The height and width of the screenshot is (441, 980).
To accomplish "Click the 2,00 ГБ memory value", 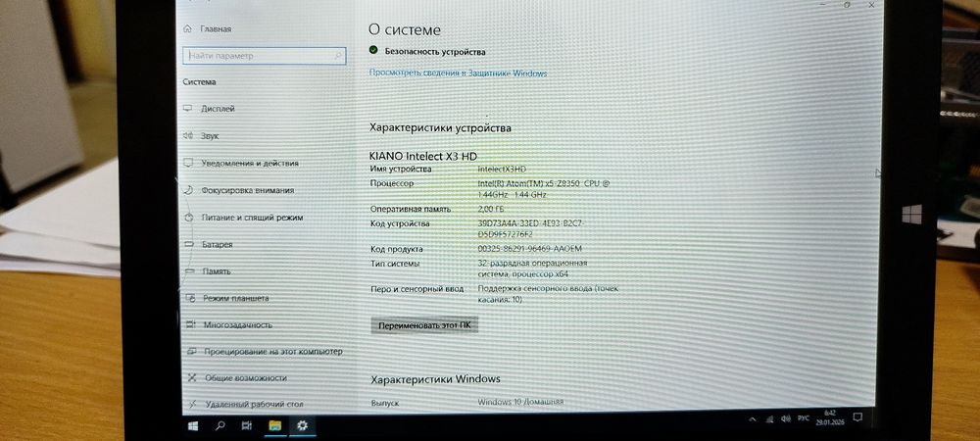I will click(x=491, y=210).
